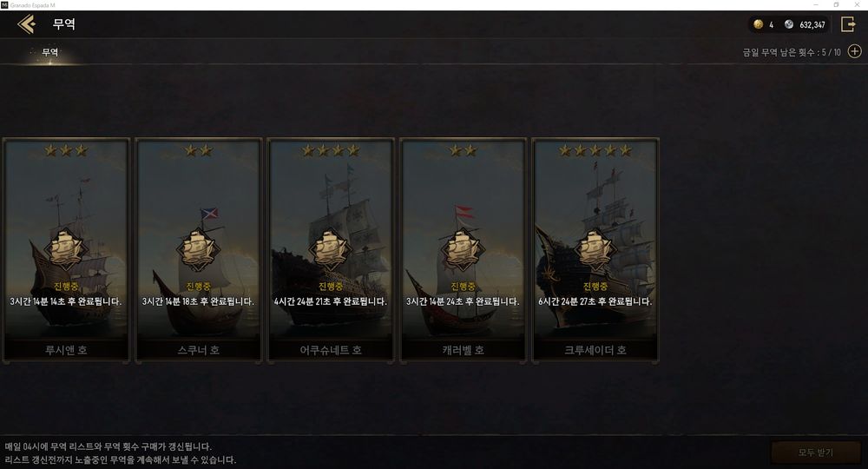Click ship emblem on 캐러벨 호 card
The height and width of the screenshot is (469, 868).
463,250
